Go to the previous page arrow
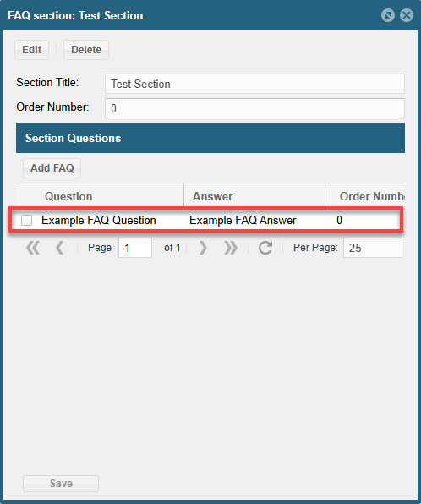The image size is (421, 504). [59, 248]
